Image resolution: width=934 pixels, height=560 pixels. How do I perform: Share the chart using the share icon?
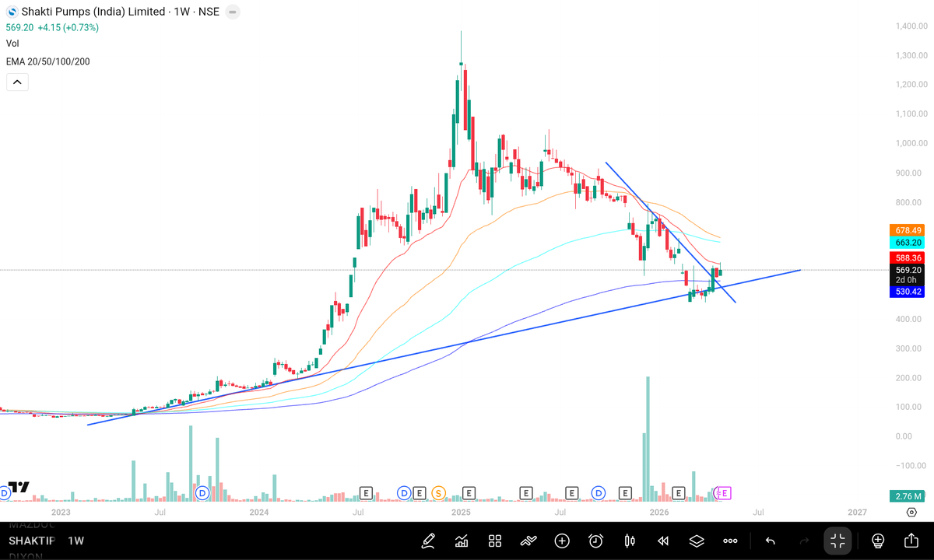coord(911,541)
